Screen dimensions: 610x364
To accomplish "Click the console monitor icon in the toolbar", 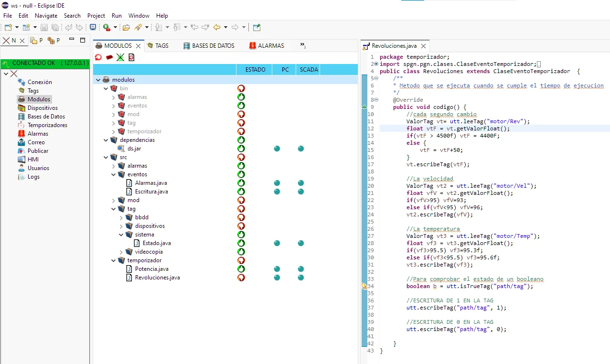I will click(93, 27).
